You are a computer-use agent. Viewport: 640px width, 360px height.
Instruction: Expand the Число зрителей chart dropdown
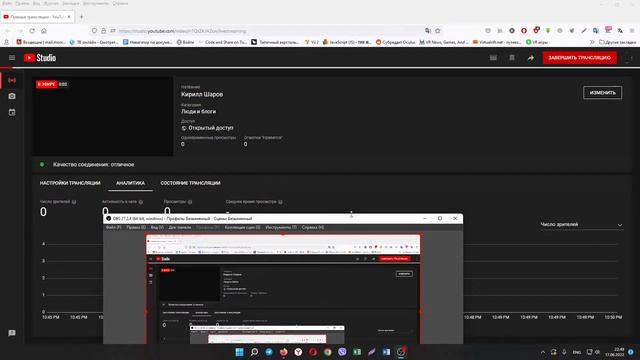581,224
